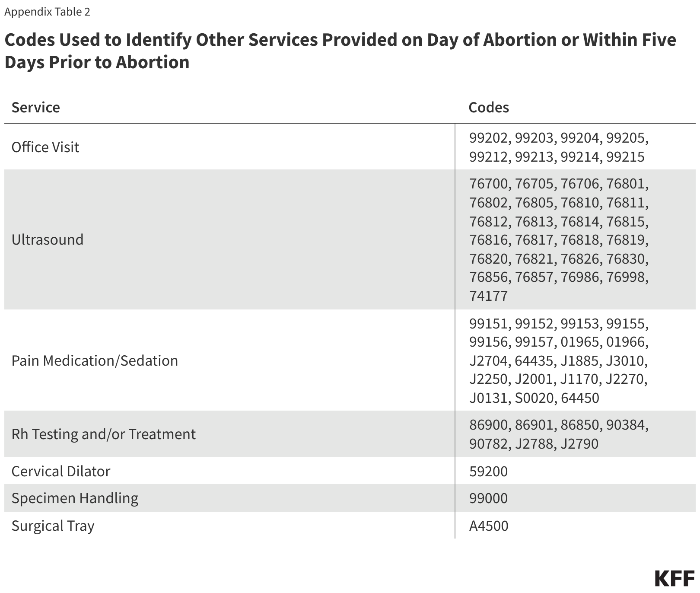The height and width of the screenshot is (593, 700).
Task: Click the Codes column header
Action: 489,107
